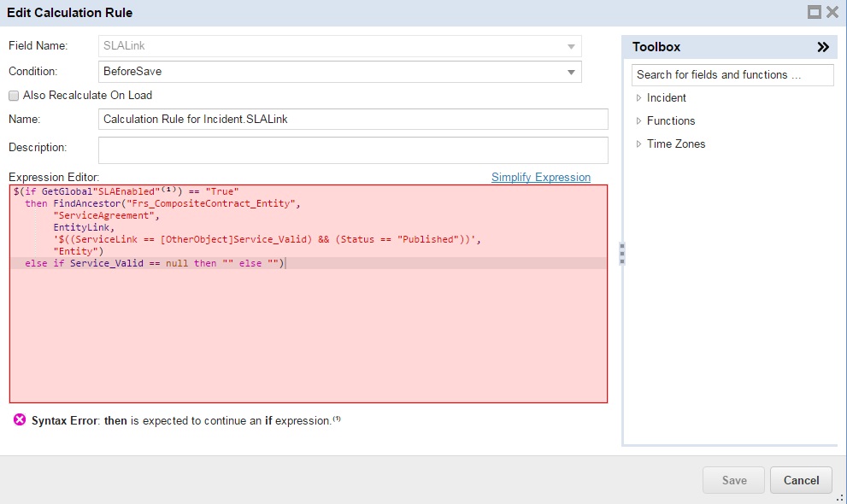Viewport: 847px width, 504px height.
Task: Collapse the Toolbox panel with double-chevron icon
Action: tap(822, 47)
